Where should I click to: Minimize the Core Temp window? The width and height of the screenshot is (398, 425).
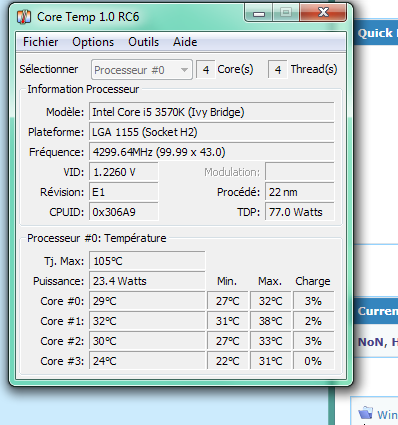[x=259, y=13]
